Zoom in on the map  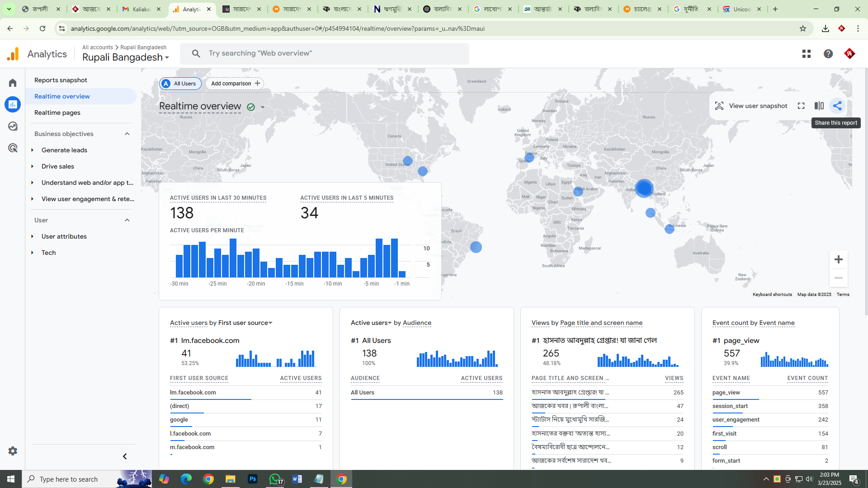tap(839, 259)
